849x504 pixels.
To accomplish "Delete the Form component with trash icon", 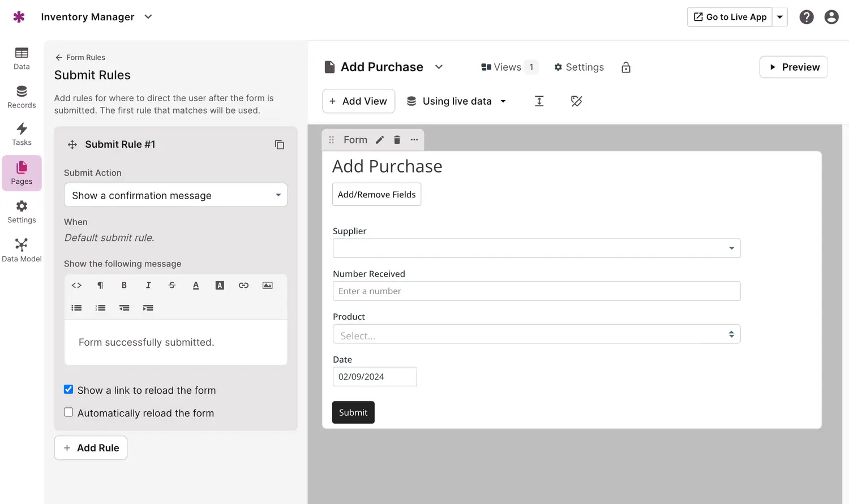I will pyautogui.click(x=397, y=140).
